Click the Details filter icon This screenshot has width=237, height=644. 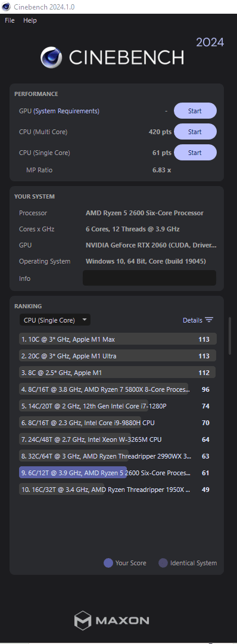209,320
